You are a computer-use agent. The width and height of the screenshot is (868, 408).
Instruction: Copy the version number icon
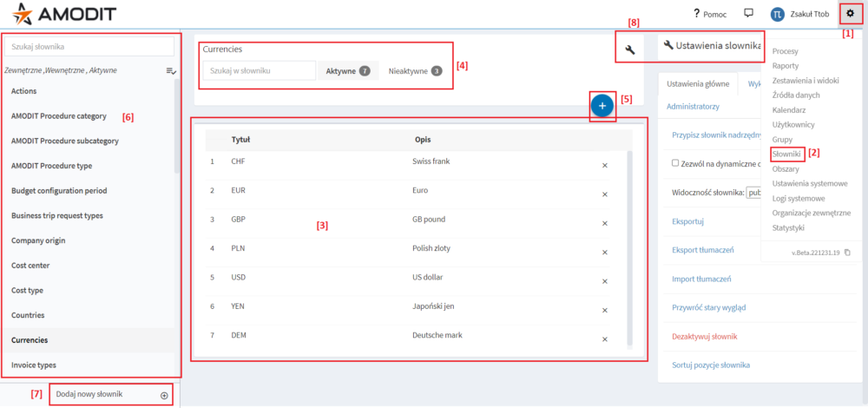pyautogui.click(x=847, y=253)
